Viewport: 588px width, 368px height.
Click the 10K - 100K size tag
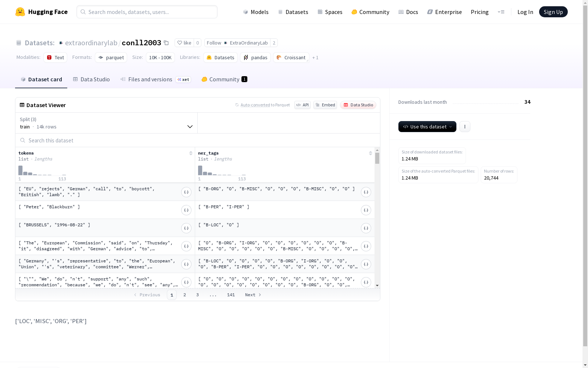point(160,57)
